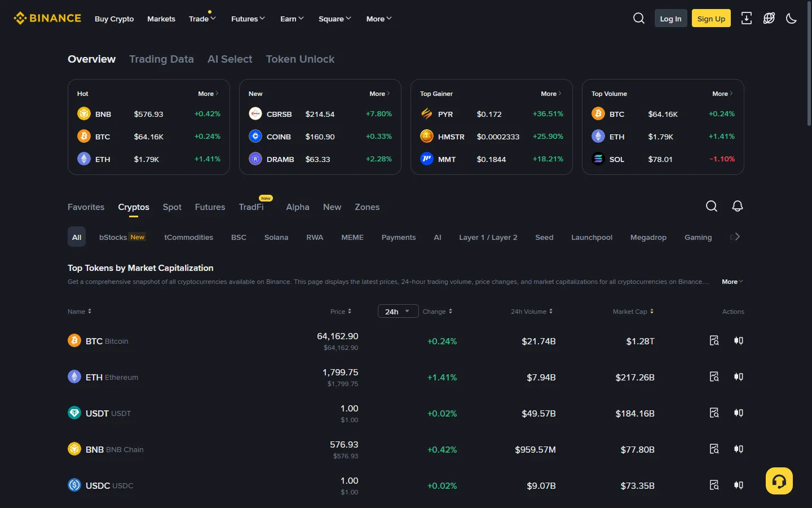Expand the Trade menu dropdown

click(x=202, y=19)
